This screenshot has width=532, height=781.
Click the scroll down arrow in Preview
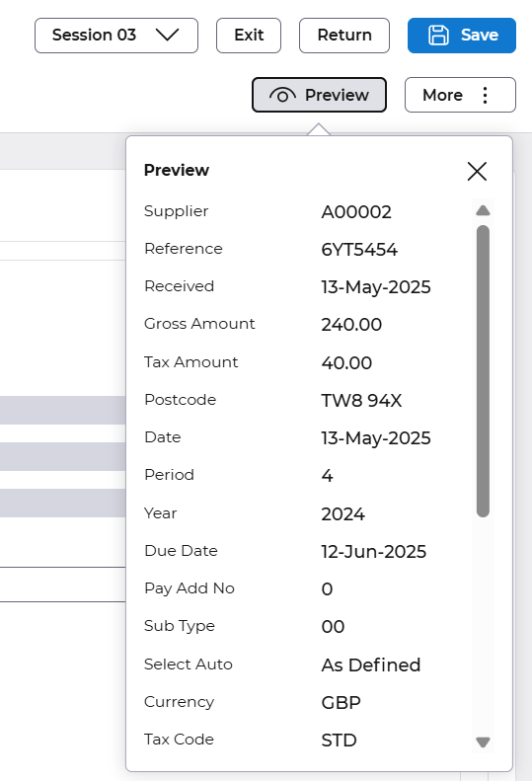pyautogui.click(x=483, y=742)
